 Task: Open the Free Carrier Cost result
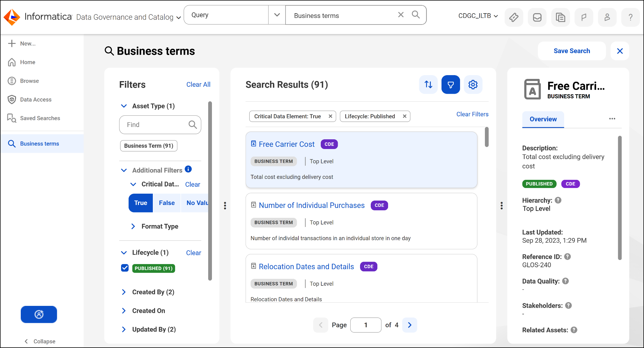(x=286, y=144)
